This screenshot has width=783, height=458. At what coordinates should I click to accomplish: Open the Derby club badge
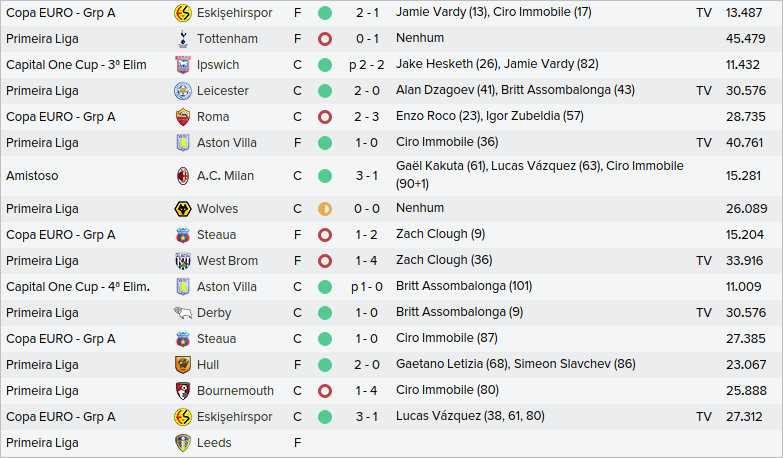[x=182, y=313]
